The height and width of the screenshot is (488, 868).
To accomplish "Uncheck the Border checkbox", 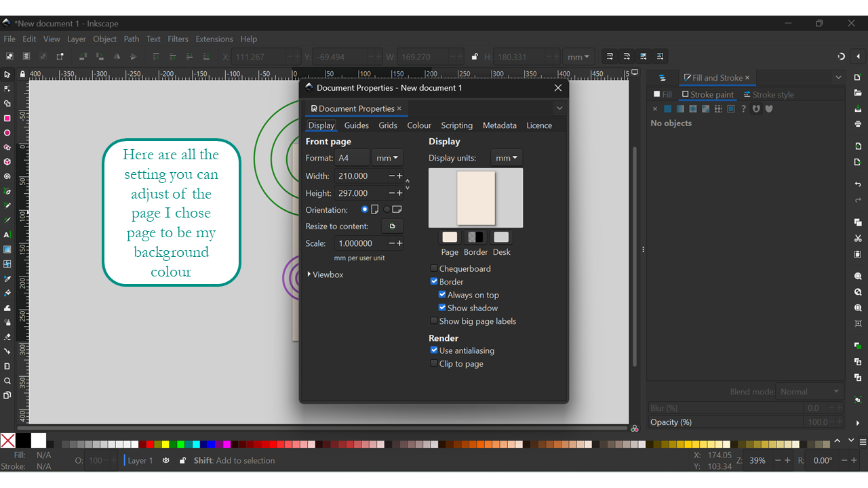I will pos(434,282).
